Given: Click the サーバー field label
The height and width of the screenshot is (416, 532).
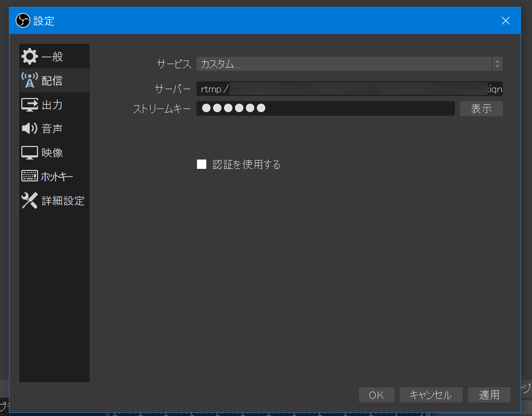Looking at the screenshot, I should 172,89.
